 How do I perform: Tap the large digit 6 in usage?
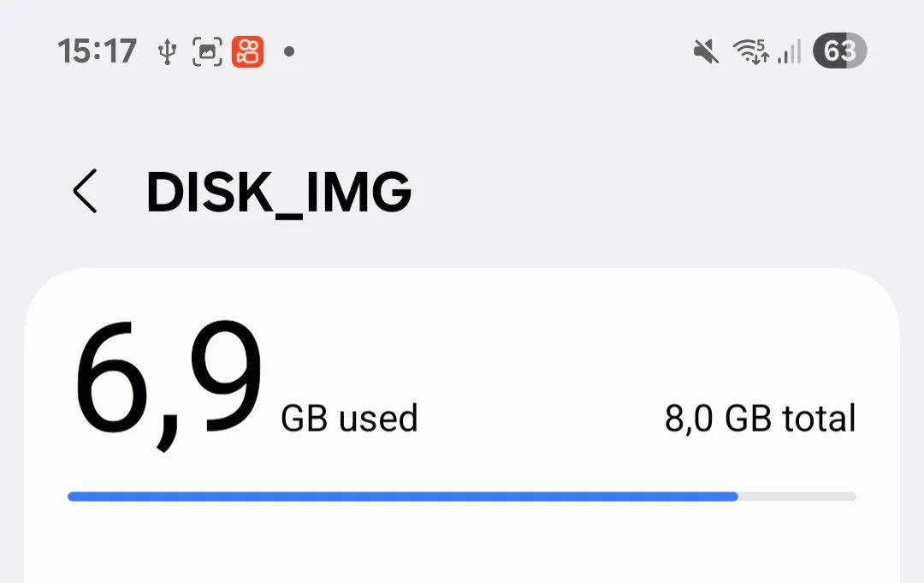point(113,381)
